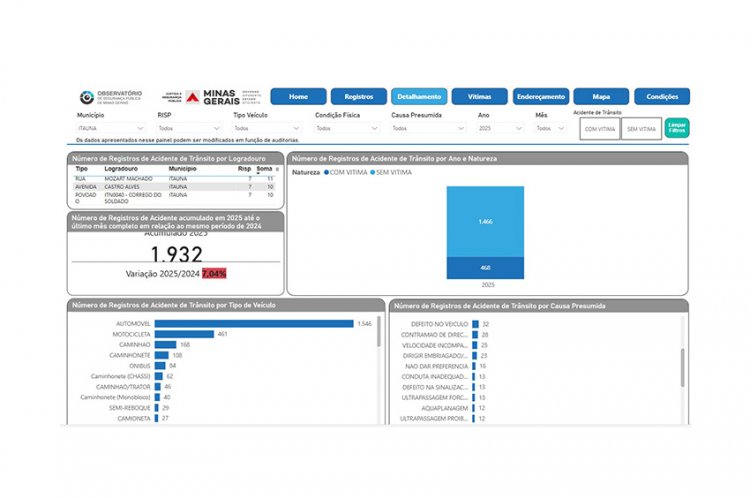Open the Mapa tab

click(601, 97)
